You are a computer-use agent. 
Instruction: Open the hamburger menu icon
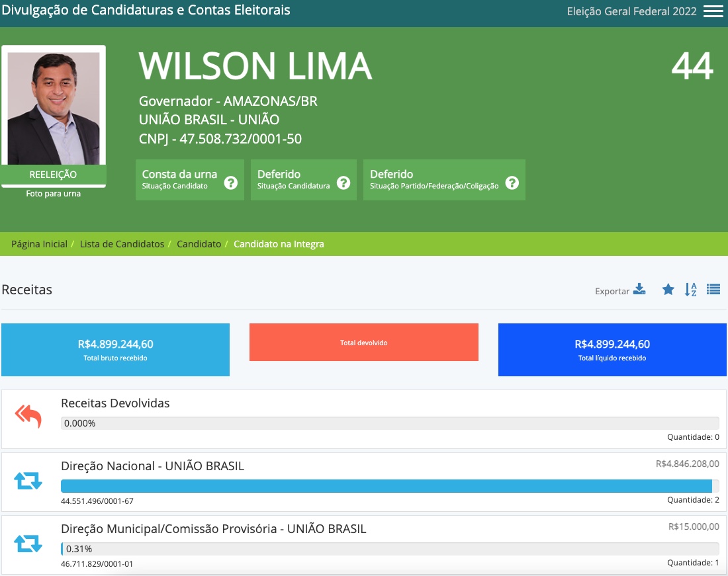point(713,11)
